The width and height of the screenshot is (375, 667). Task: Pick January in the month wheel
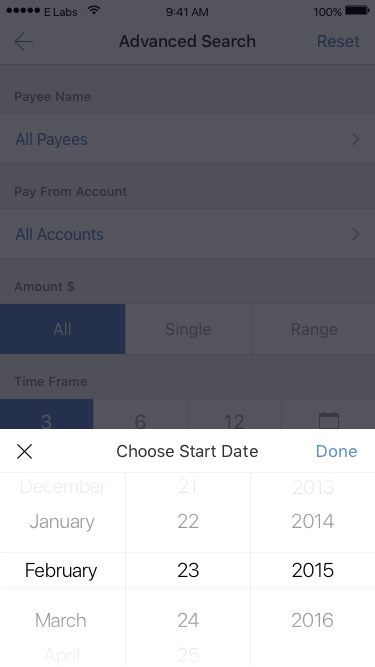click(x=62, y=522)
